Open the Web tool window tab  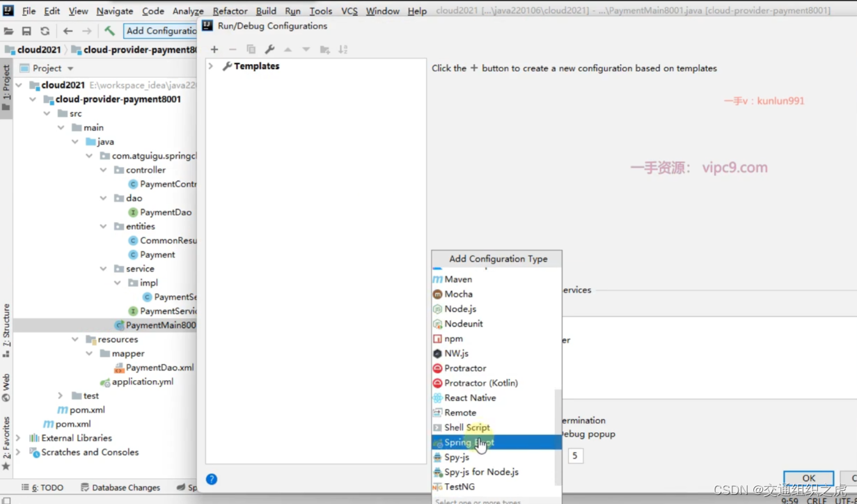(x=6, y=388)
